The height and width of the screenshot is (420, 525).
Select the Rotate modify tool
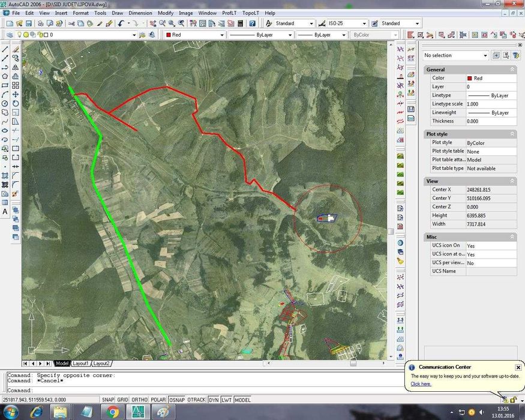[x=16, y=103]
